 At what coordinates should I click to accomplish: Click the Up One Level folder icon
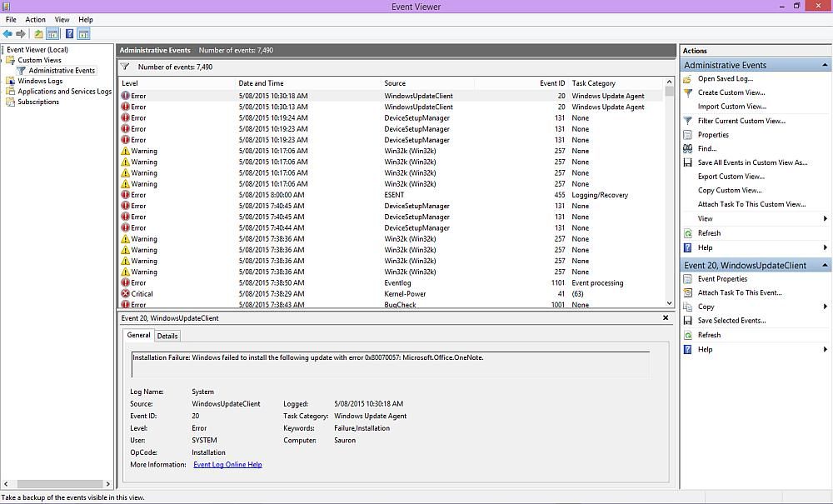[x=38, y=34]
